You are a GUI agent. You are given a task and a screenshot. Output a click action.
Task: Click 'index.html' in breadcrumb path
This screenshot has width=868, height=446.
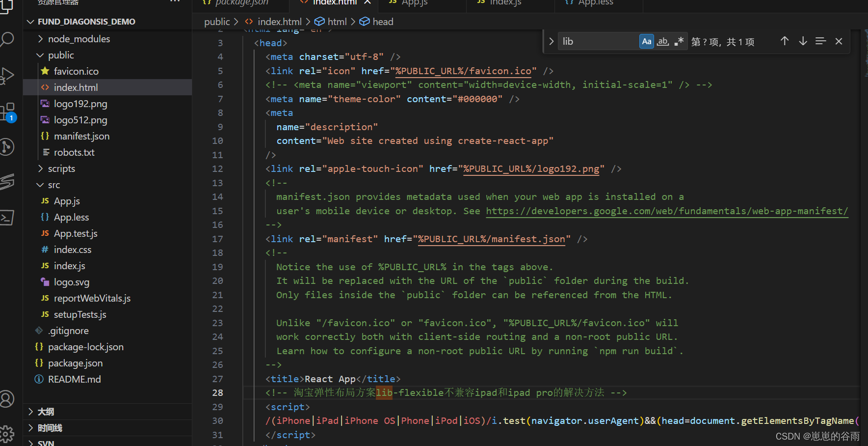[280, 22]
